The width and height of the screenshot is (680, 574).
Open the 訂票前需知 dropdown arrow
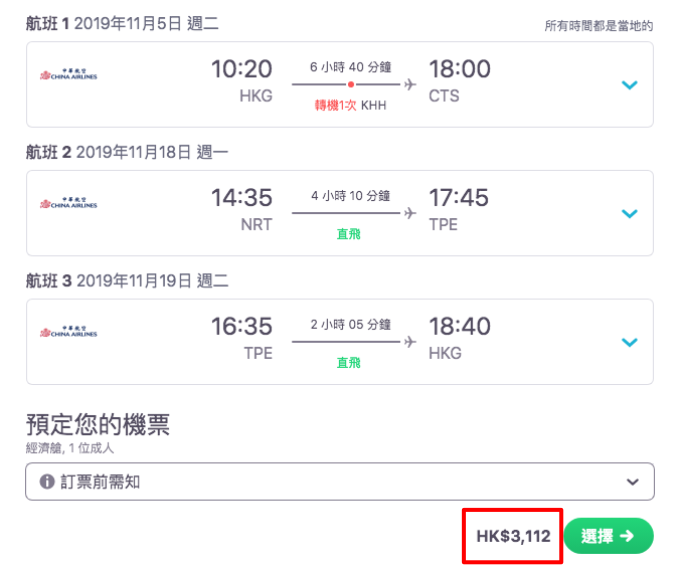633,482
